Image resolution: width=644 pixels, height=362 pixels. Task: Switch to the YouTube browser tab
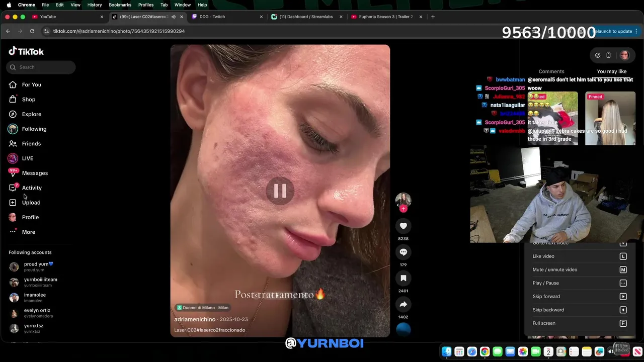(x=67, y=17)
